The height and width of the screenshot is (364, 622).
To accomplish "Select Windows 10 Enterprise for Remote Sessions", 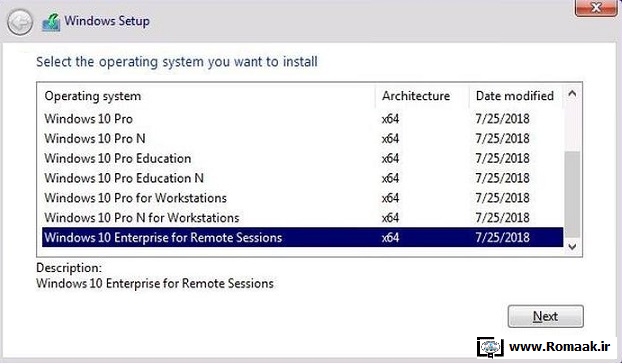I will (302, 238).
